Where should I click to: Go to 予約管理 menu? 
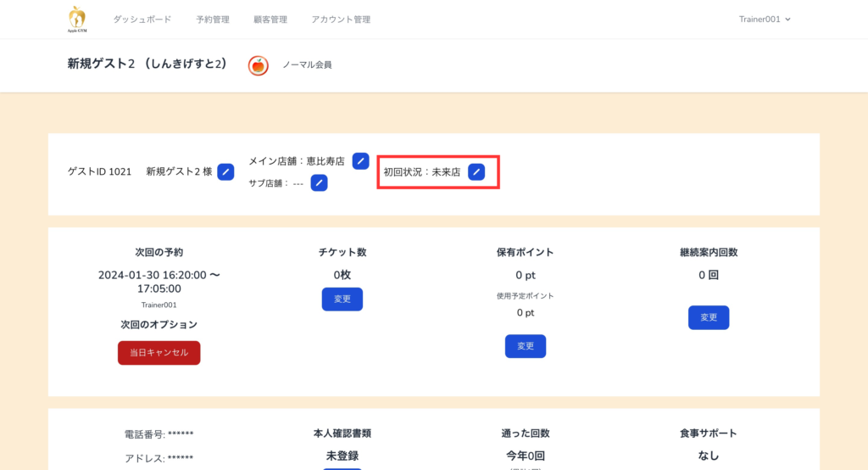212,20
